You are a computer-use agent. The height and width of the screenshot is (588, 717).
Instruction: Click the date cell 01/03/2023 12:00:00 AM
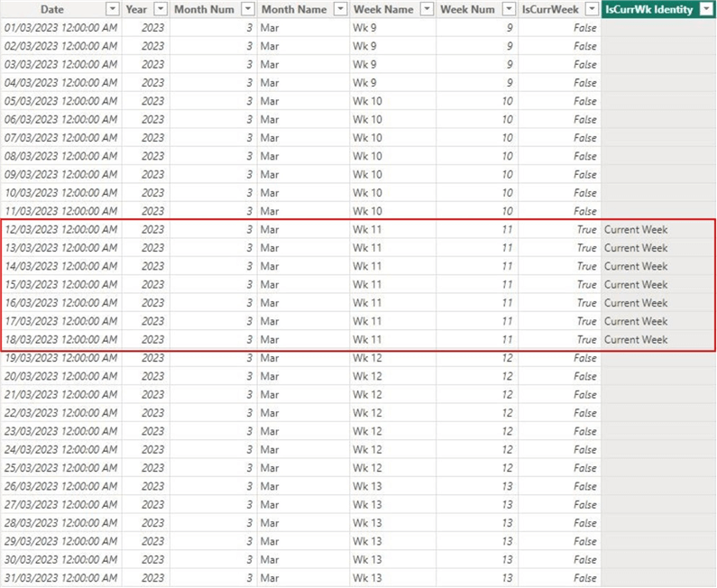coord(60,28)
